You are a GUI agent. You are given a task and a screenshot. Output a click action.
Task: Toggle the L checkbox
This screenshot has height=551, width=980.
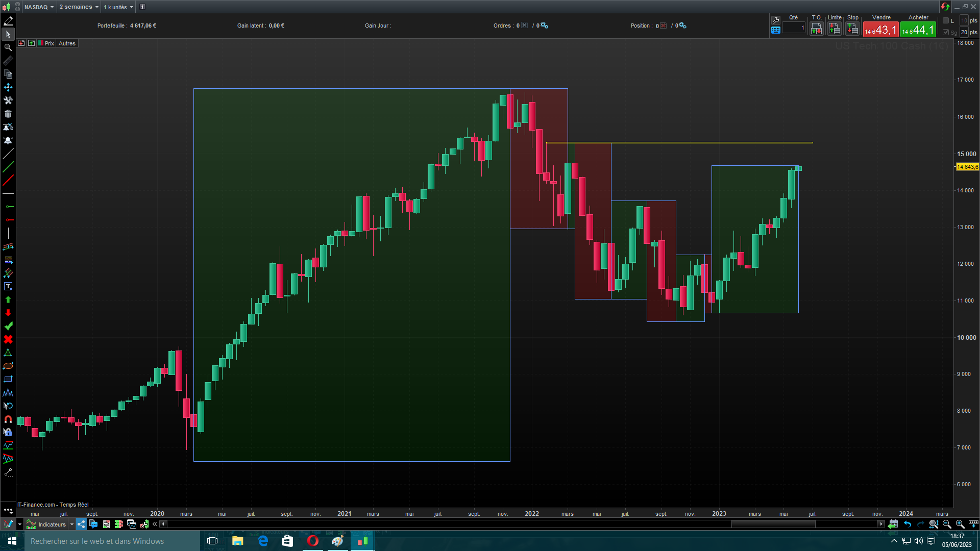coord(946,20)
